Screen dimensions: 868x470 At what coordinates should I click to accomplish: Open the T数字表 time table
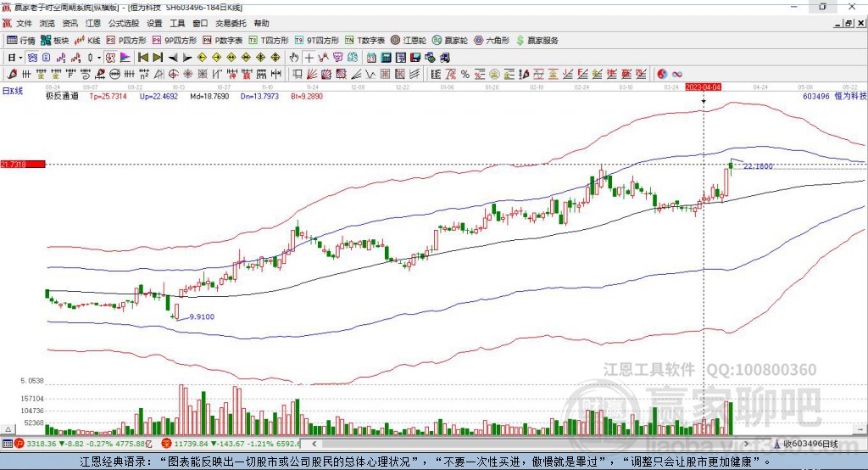coord(364,41)
